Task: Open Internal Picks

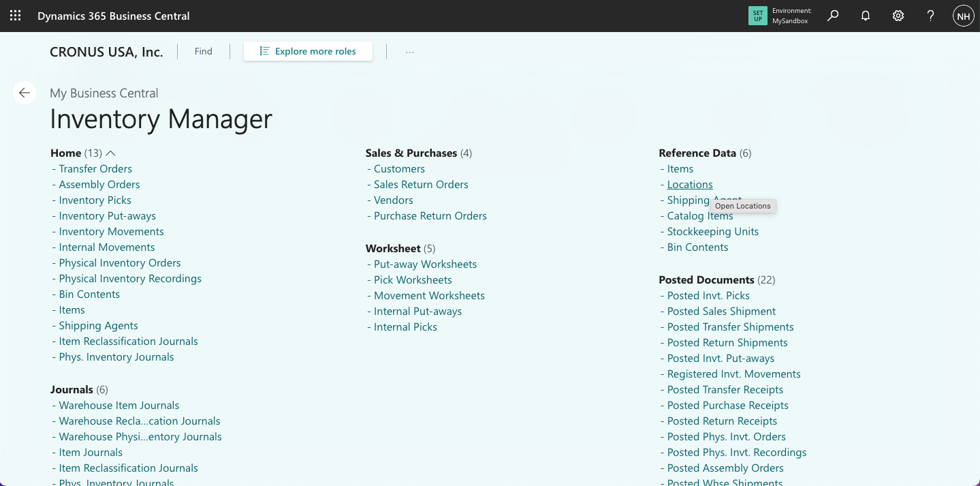Action: (405, 327)
